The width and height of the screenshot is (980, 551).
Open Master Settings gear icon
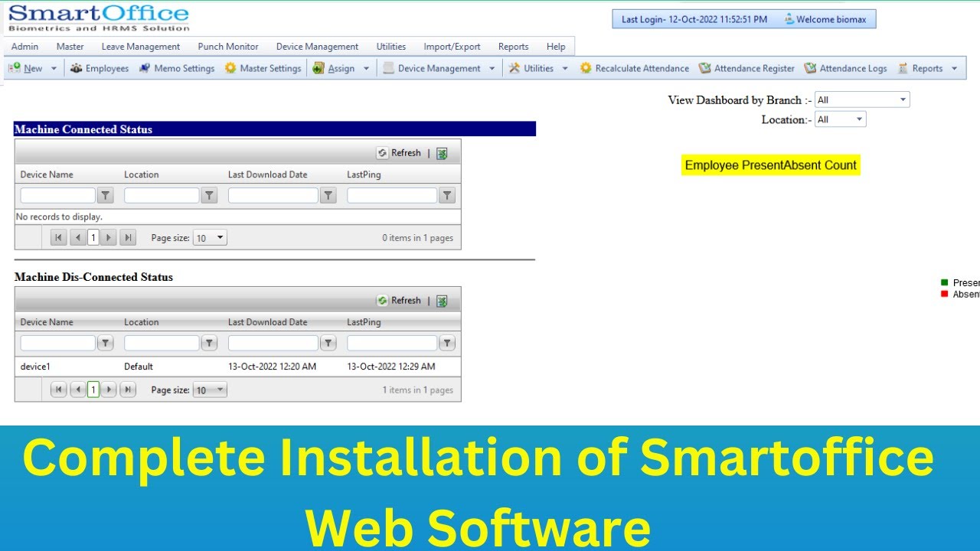(x=230, y=68)
